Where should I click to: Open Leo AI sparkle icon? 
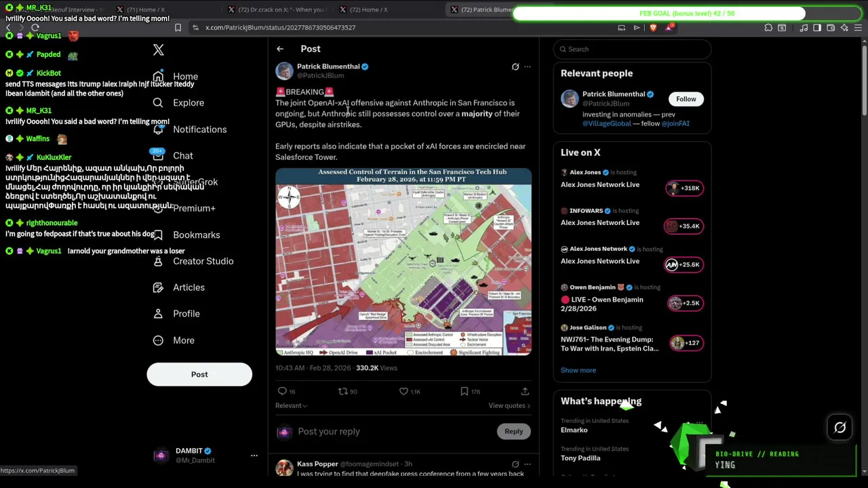pyautogui.click(x=844, y=28)
